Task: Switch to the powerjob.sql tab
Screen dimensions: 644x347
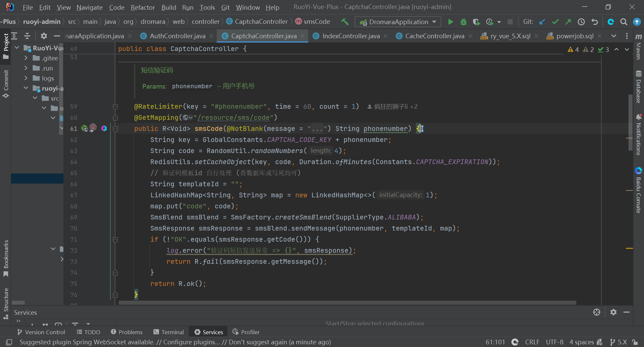Action: click(575, 36)
